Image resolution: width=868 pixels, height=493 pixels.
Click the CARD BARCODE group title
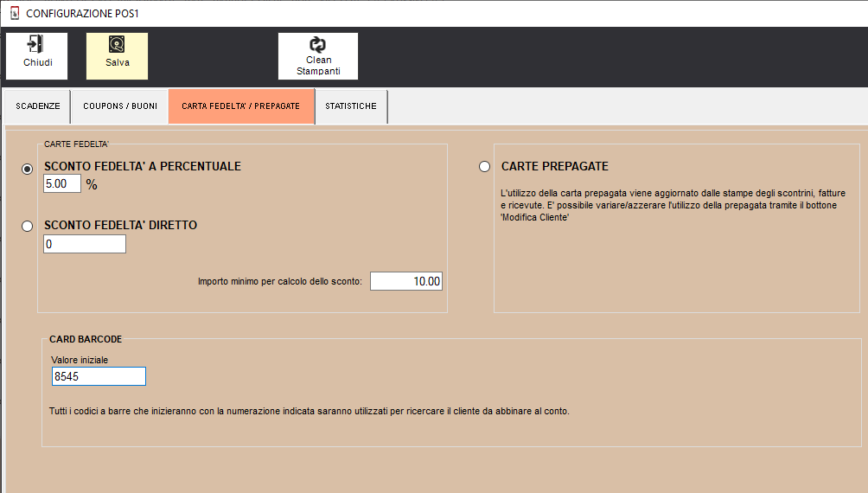click(86, 339)
